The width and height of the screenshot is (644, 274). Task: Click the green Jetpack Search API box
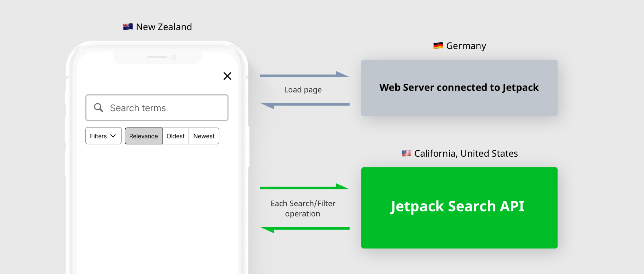pyautogui.click(x=459, y=208)
